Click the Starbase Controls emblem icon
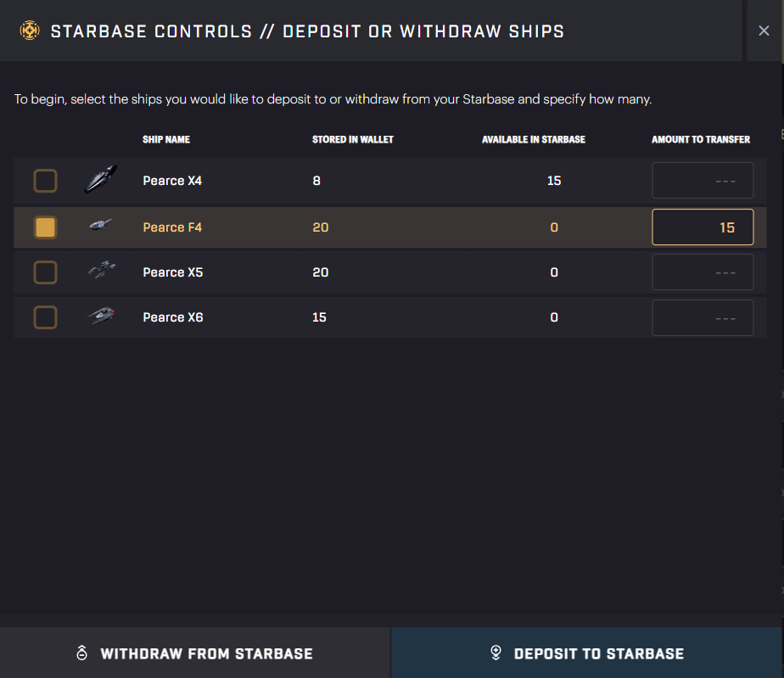This screenshot has height=678, width=784. pyautogui.click(x=30, y=31)
